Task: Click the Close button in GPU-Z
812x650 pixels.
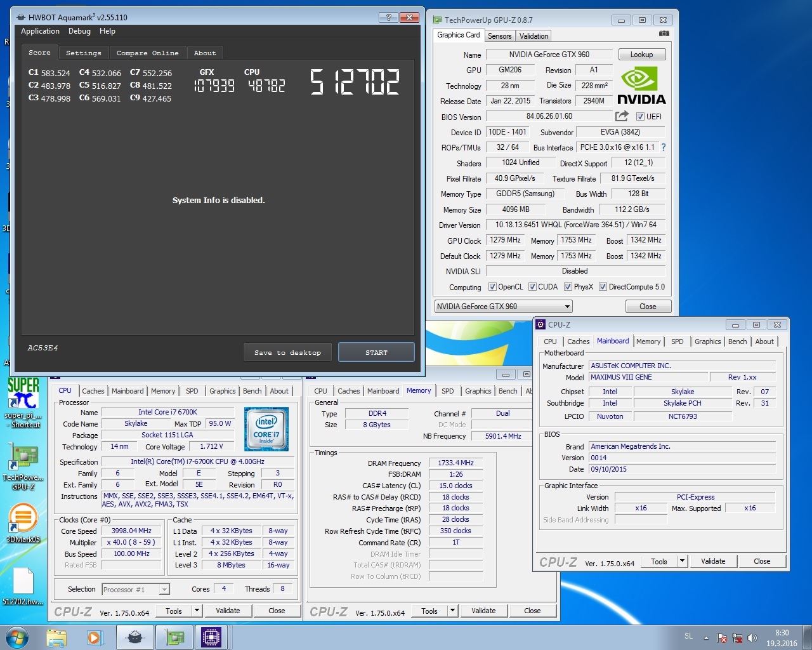Action: click(648, 307)
